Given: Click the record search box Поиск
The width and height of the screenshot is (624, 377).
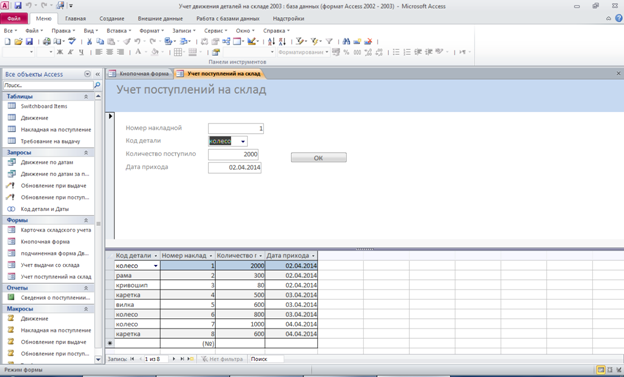Looking at the screenshot, I should pyautogui.click(x=266, y=359).
